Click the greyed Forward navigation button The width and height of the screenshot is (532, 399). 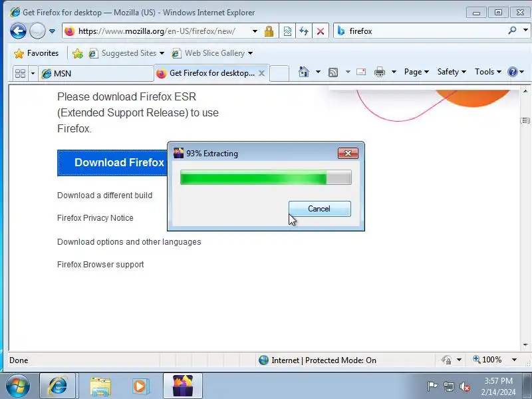[37, 31]
